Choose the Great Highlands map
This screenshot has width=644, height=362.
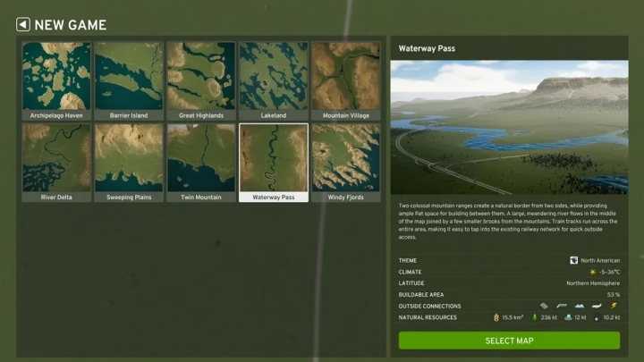coord(201,80)
